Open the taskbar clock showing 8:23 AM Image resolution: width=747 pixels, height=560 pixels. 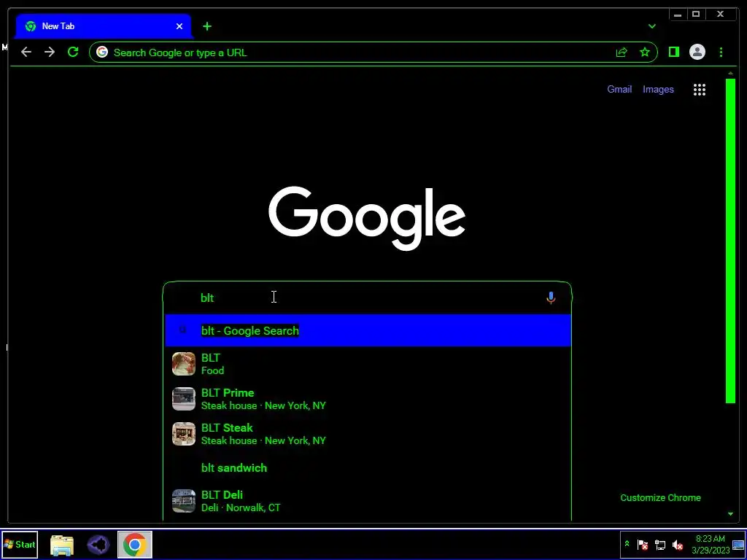coord(711,544)
